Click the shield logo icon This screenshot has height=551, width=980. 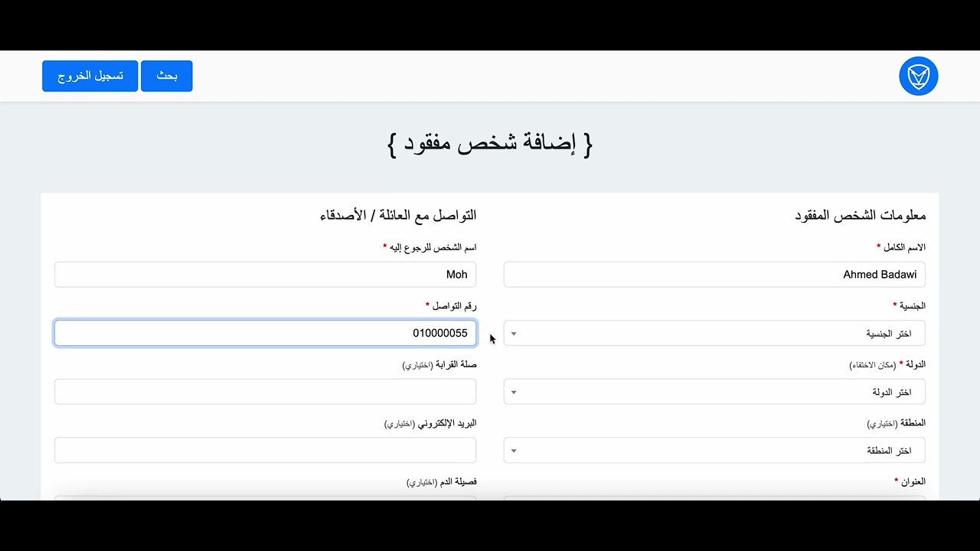pyautogui.click(x=918, y=77)
